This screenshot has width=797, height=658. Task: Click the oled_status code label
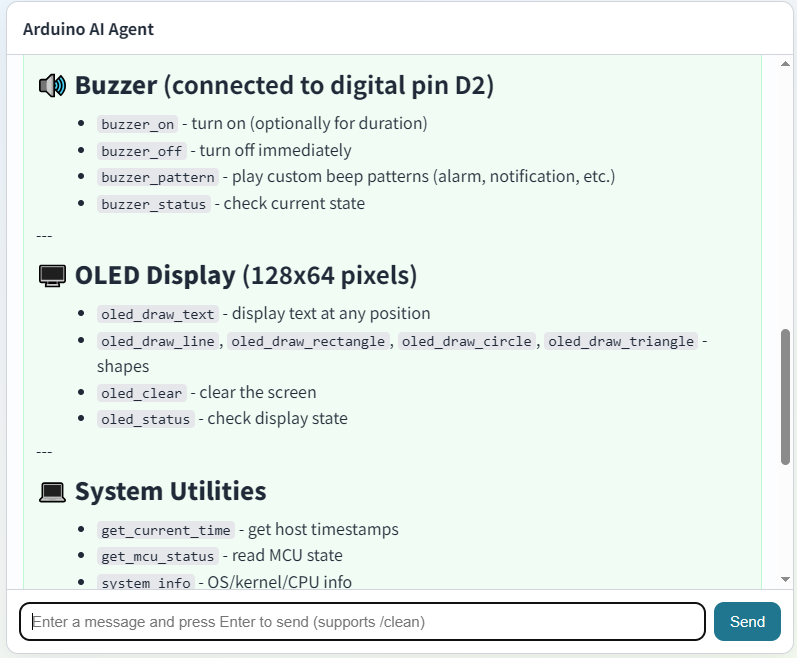tap(145, 419)
